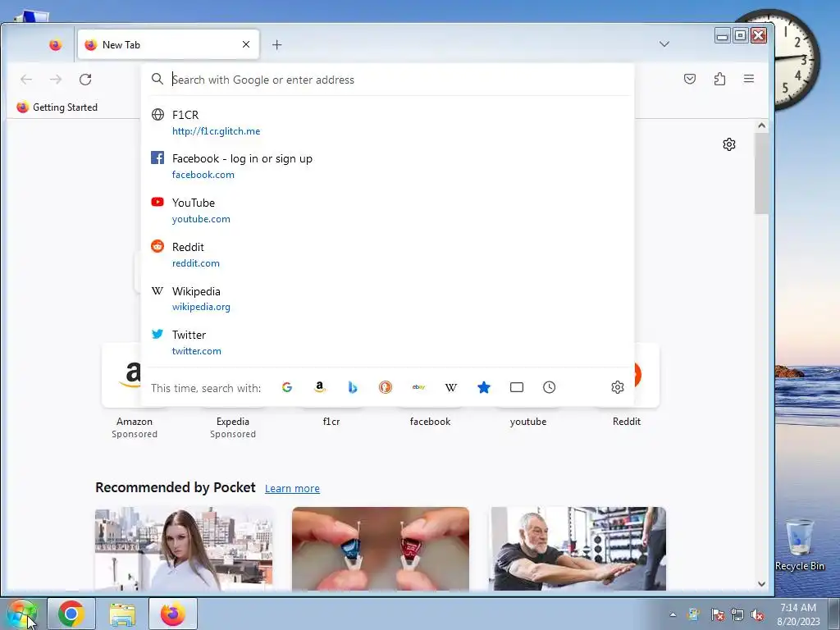
Task: Go forward with the forward arrow
Action: point(56,80)
